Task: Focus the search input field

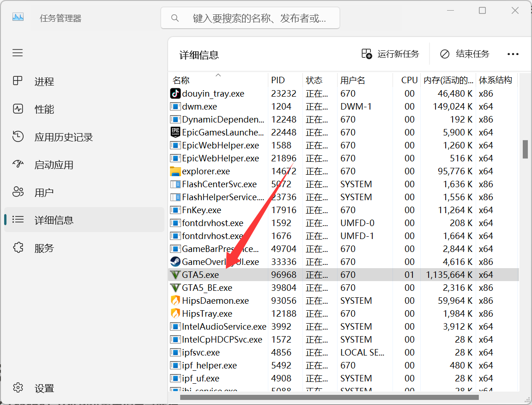Action: (259, 18)
